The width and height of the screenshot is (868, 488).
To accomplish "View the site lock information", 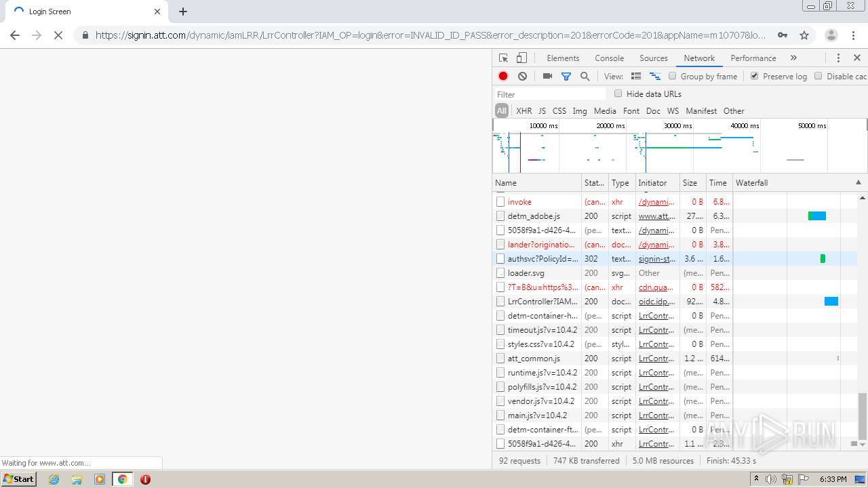I will [x=85, y=35].
